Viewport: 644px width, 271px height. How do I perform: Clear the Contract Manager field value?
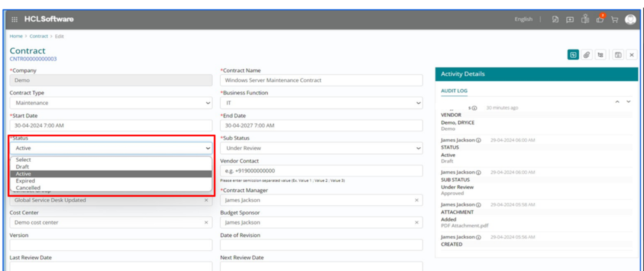[417, 200]
